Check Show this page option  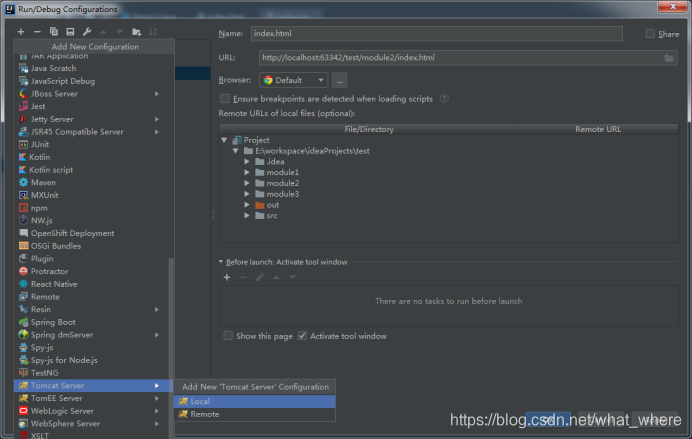228,336
